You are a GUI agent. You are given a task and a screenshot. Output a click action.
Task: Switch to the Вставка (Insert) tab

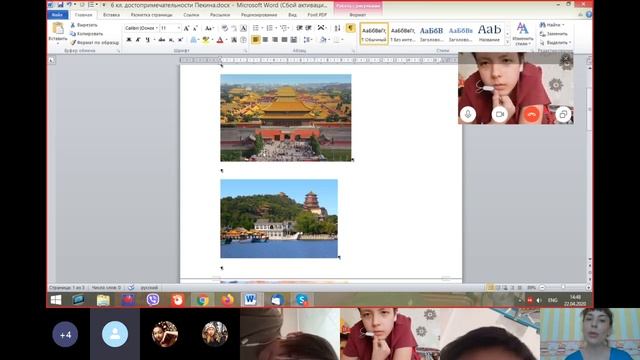pos(111,15)
